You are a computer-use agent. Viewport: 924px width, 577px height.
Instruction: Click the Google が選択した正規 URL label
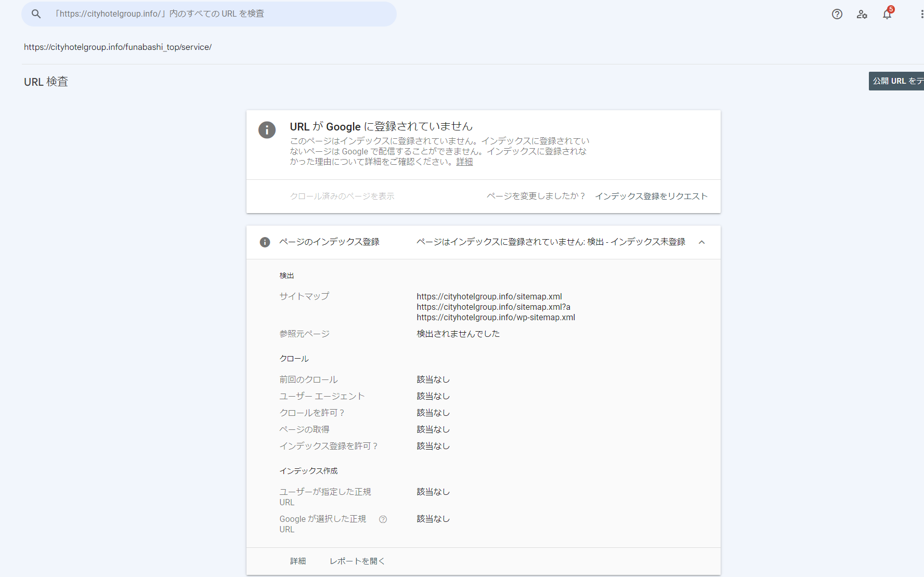[x=323, y=524]
